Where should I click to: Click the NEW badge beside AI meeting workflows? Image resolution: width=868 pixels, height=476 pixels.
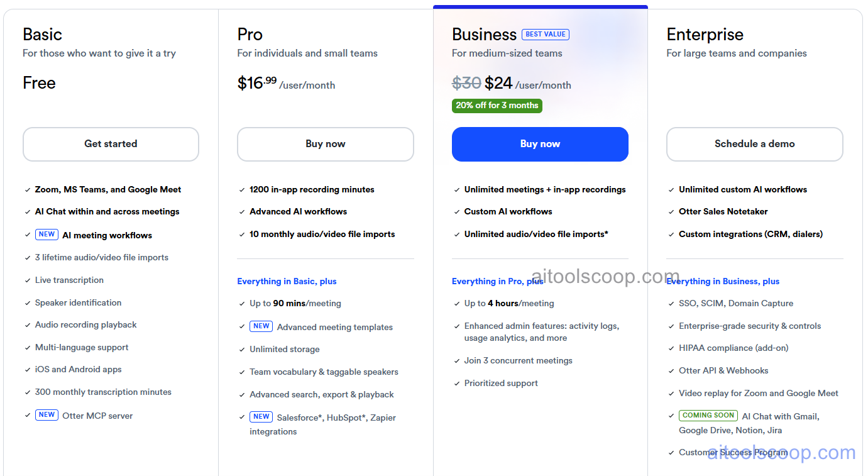point(47,234)
